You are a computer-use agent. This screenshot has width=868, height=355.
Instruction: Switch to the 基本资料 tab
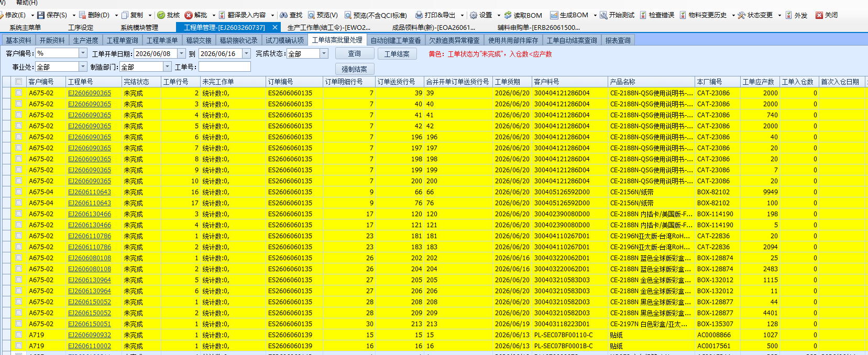[x=18, y=40]
